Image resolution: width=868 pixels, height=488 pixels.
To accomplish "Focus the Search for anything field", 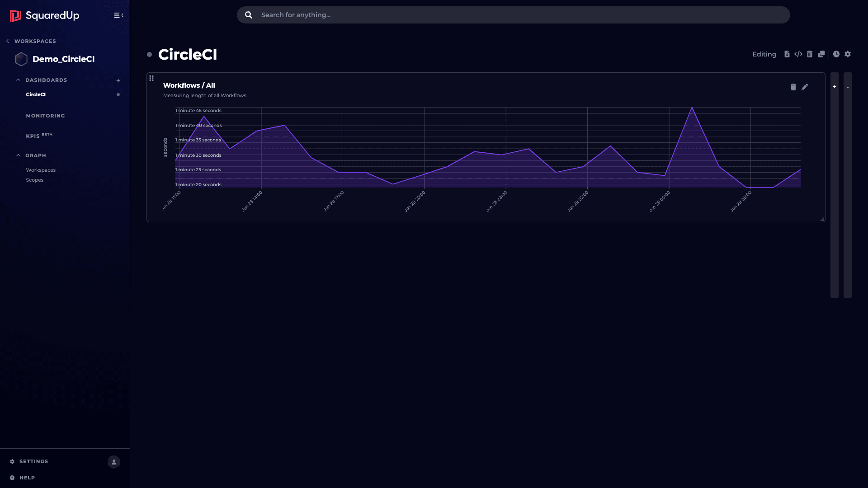I will point(513,15).
